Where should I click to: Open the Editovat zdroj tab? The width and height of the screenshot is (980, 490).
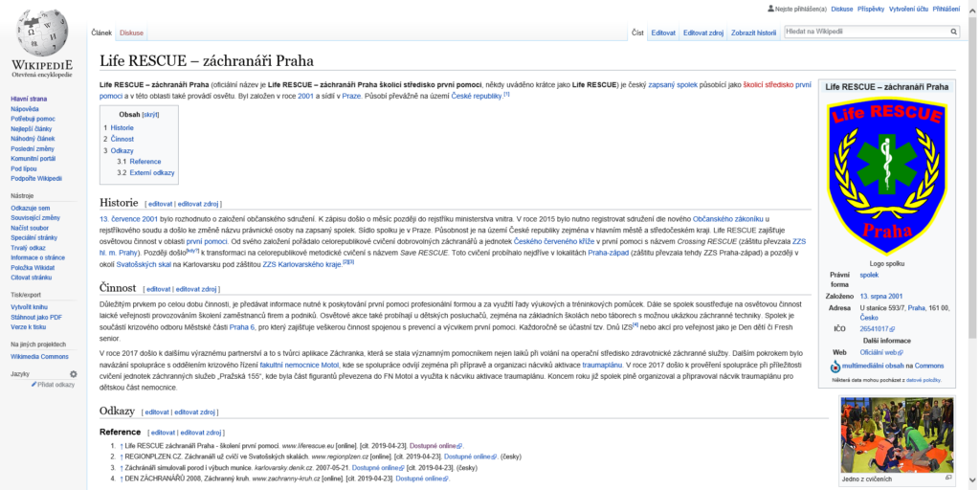tap(703, 33)
